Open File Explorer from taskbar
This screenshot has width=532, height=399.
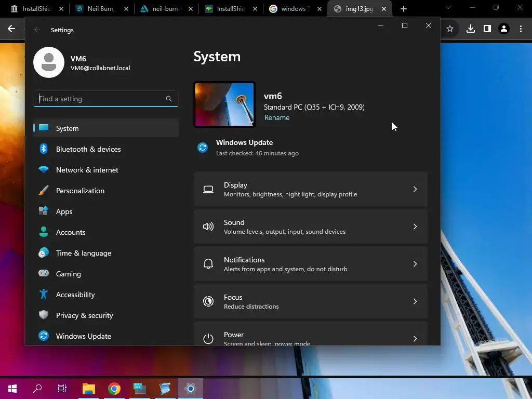(88, 389)
